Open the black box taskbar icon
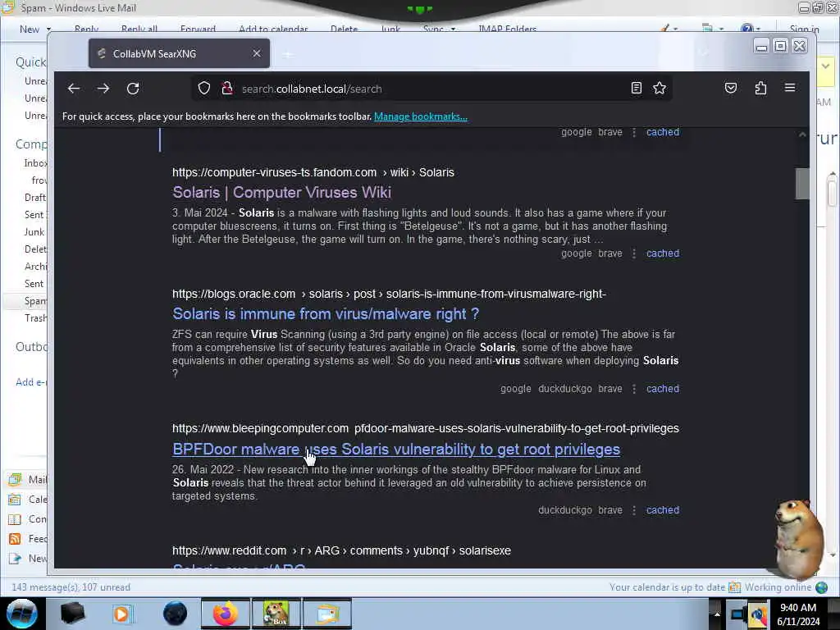The width and height of the screenshot is (840, 630). 72,614
